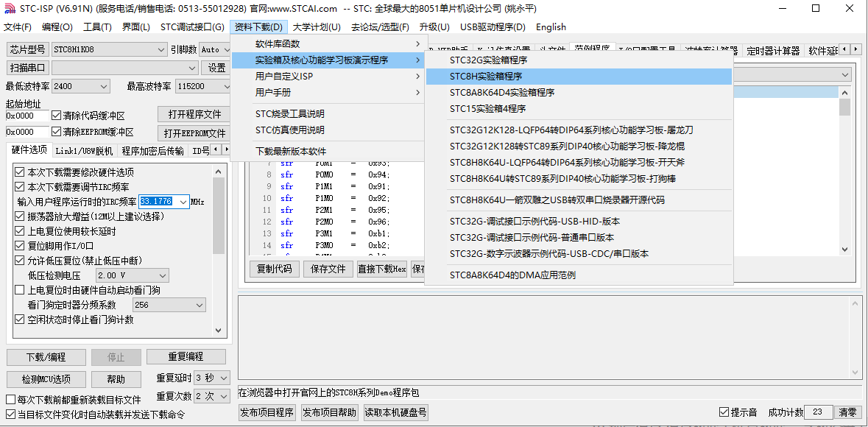Expand 软件库函数 submenu
Image resolution: width=868 pixels, height=427 pixels.
329,43
